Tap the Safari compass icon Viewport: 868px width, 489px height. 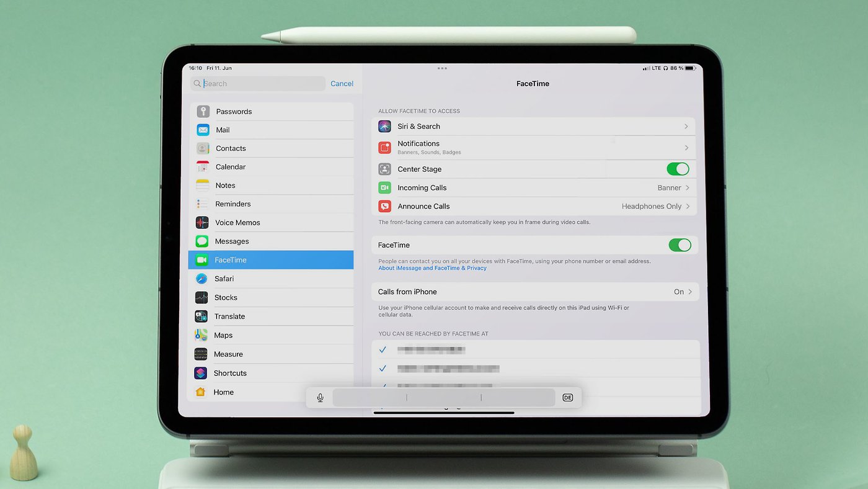[201, 279]
